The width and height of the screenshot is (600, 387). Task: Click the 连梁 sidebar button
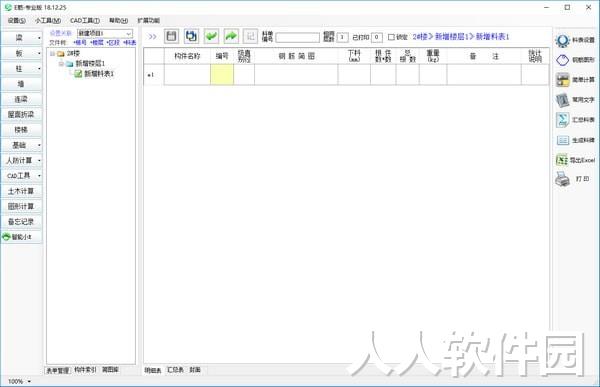(21, 99)
